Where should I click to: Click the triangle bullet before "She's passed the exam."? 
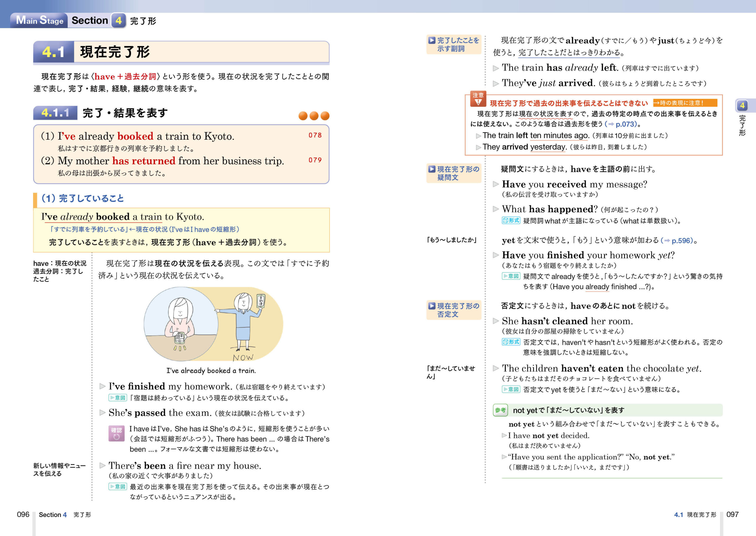coord(103,413)
